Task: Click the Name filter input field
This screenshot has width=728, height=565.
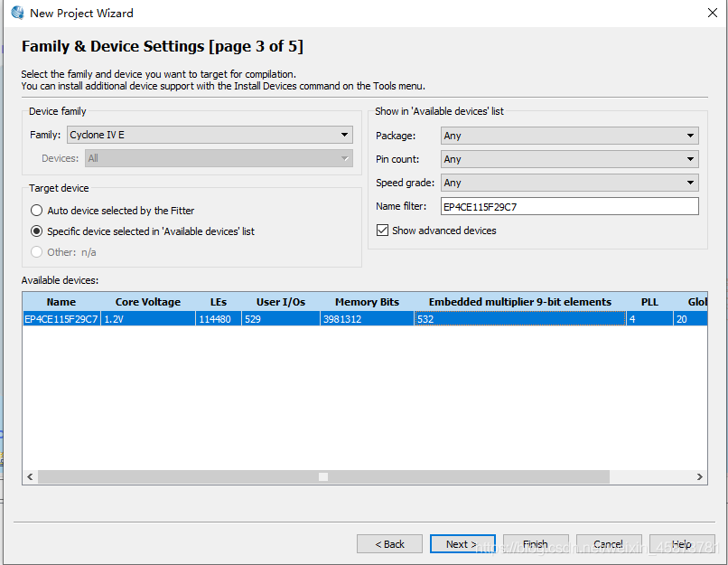Action: [570, 206]
